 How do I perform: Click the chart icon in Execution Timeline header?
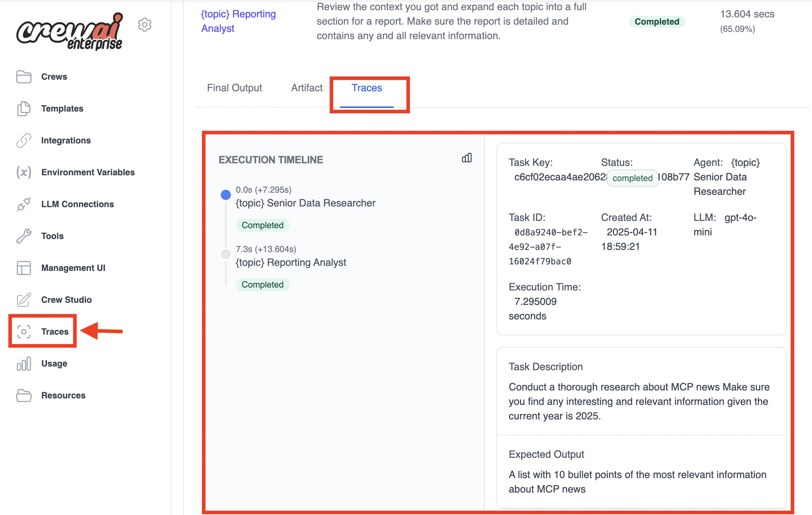pos(466,158)
